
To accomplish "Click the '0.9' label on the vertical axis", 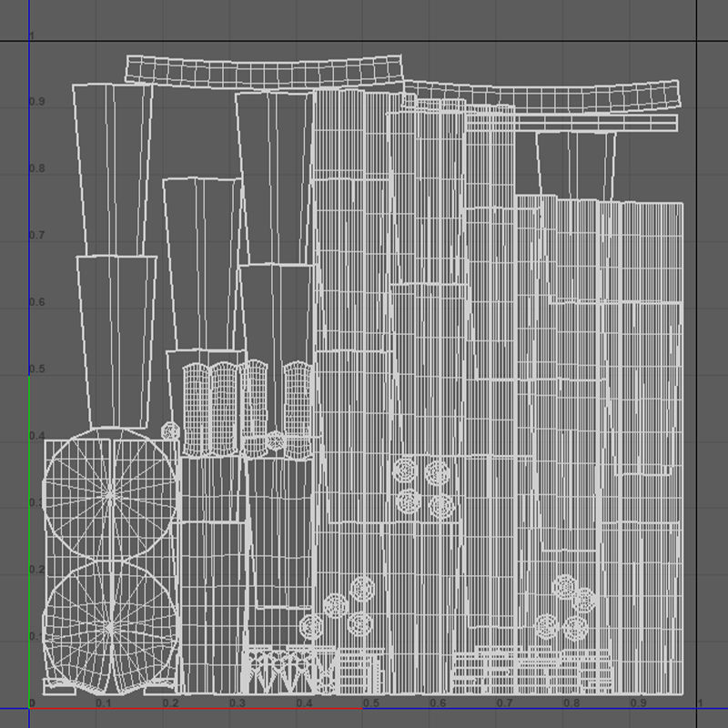I will pyautogui.click(x=37, y=102).
